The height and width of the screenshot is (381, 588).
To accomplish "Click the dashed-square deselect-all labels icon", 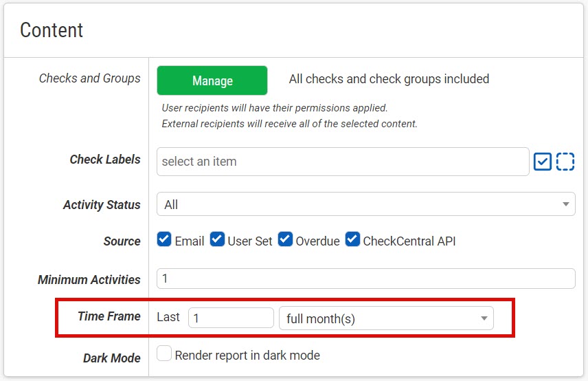I will click(x=565, y=162).
